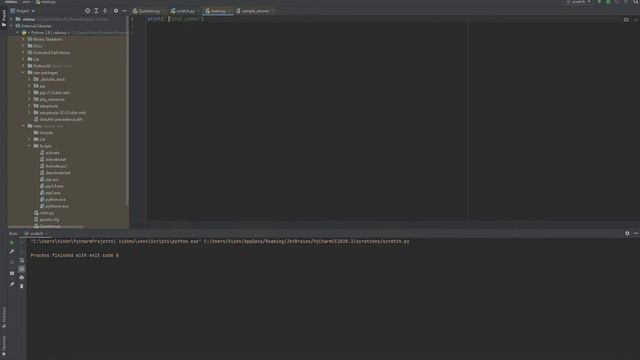Click the Search Everywhere magnifier icon

pyautogui.click(x=636, y=2)
